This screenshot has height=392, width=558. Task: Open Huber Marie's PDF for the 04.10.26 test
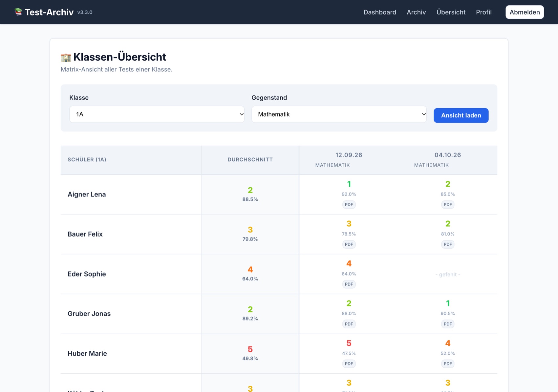click(448, 364)
